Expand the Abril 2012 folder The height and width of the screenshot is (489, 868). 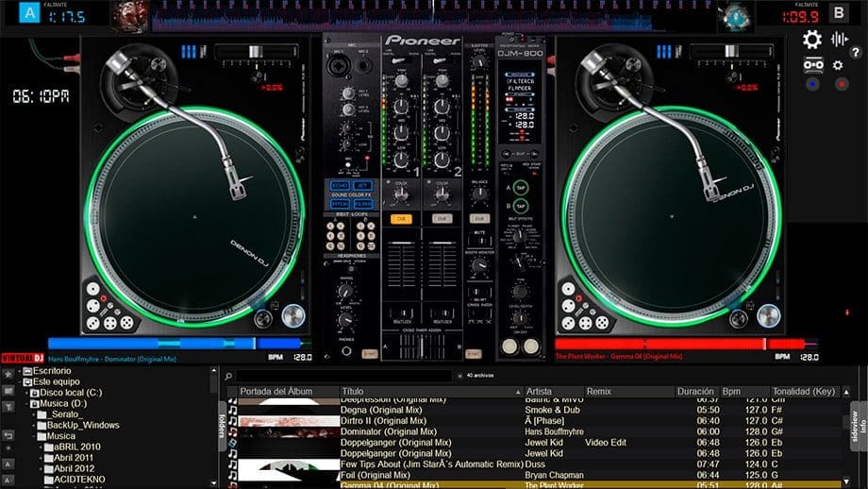pos(42,468)
